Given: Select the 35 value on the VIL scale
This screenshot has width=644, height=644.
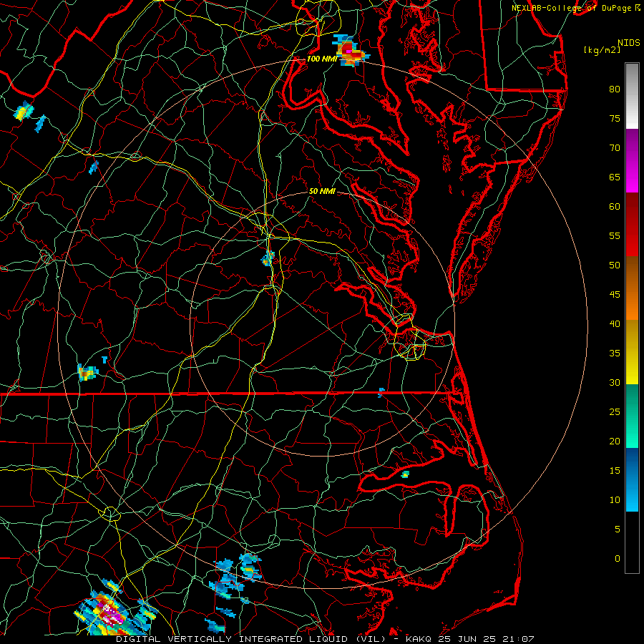Looking at the screenshot, I should pos(615,353).
